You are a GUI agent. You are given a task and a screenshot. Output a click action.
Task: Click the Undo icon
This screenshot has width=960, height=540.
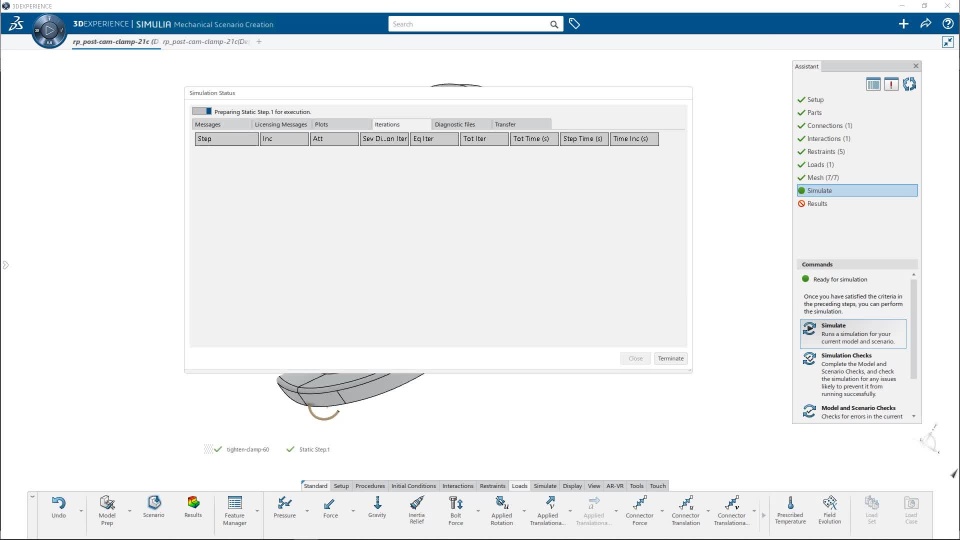[x=58, y=508]
